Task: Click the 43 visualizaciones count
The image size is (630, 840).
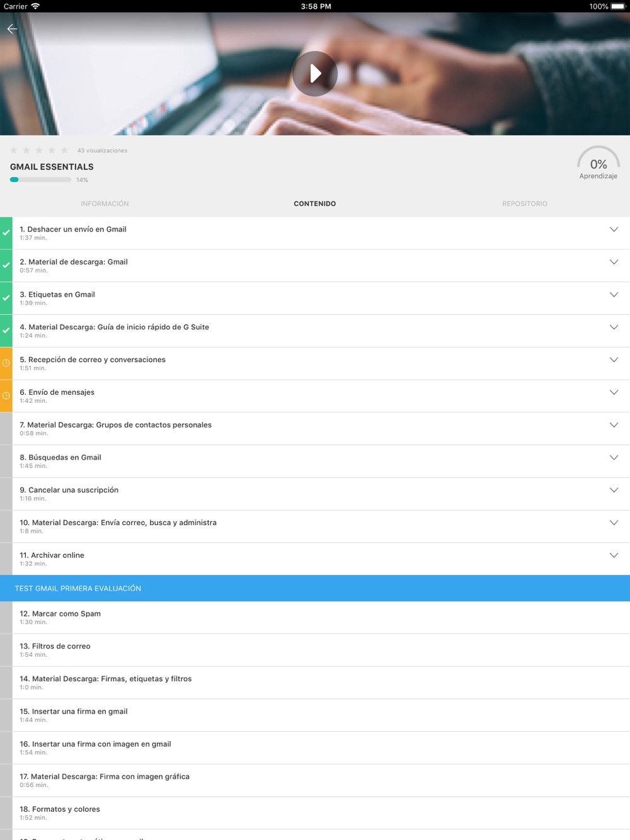Action: pyautogui.click(x=102, y=150)
